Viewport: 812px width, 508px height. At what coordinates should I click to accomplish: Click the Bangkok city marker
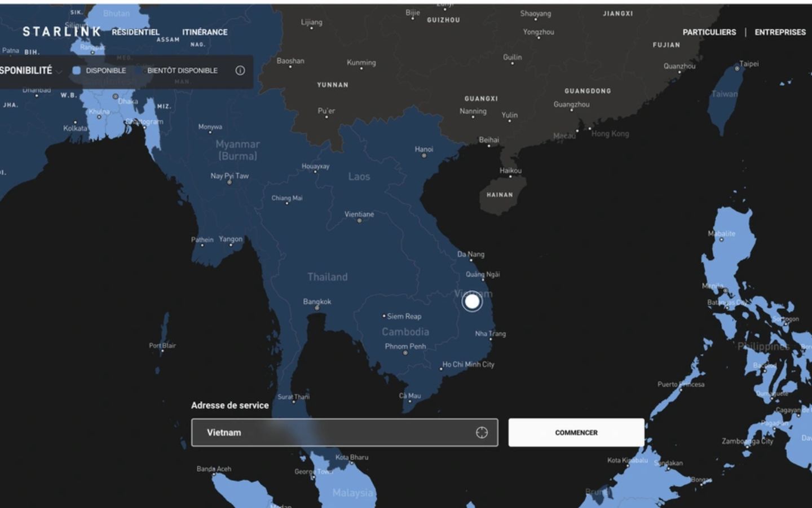coord(317,308)
